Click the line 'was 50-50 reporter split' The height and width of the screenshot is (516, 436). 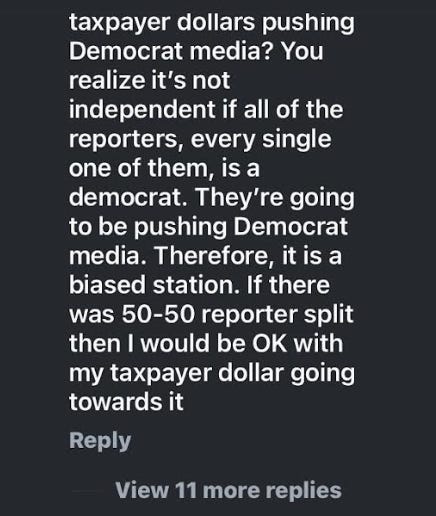pos(211,315)
